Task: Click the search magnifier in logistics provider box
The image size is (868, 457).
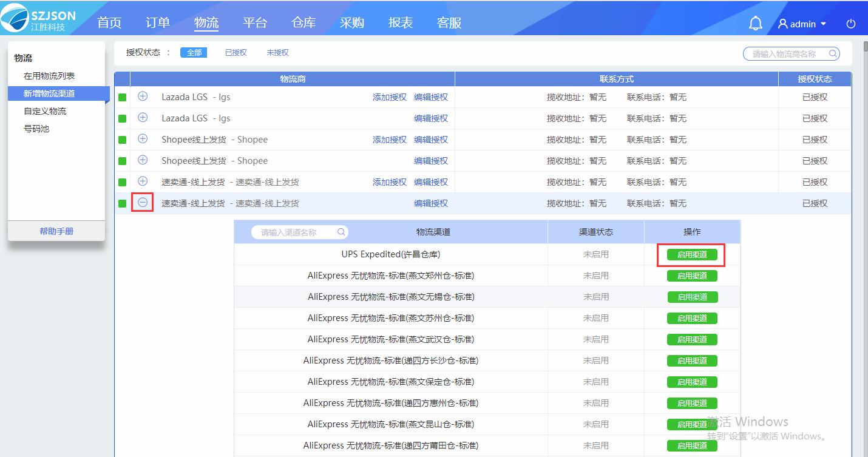Action: tap(834, 53)
